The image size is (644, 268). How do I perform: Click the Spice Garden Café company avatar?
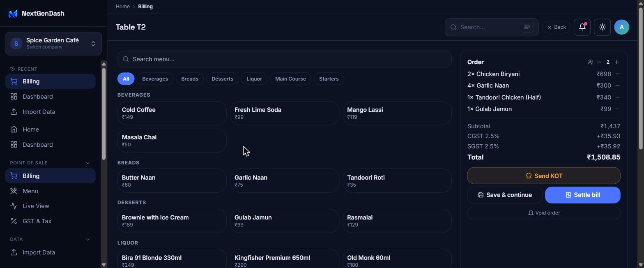point(16,44)
